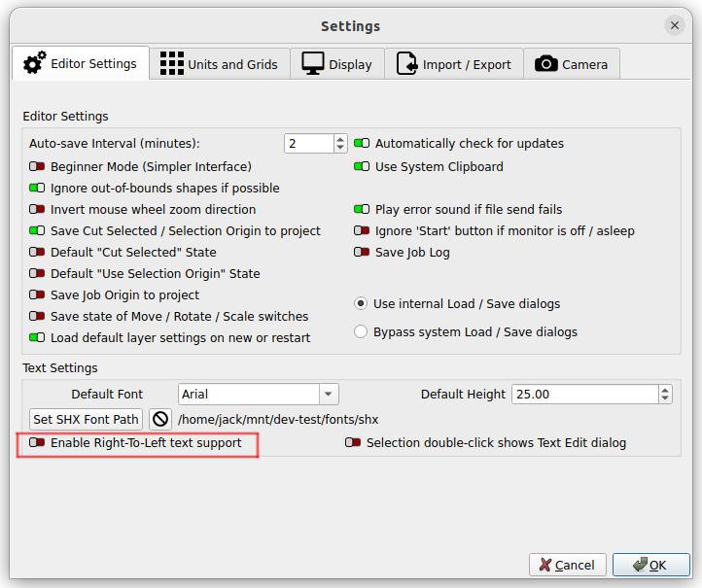Toggle Invert mouse wheel zoom direction

click(x=37, y=210)
